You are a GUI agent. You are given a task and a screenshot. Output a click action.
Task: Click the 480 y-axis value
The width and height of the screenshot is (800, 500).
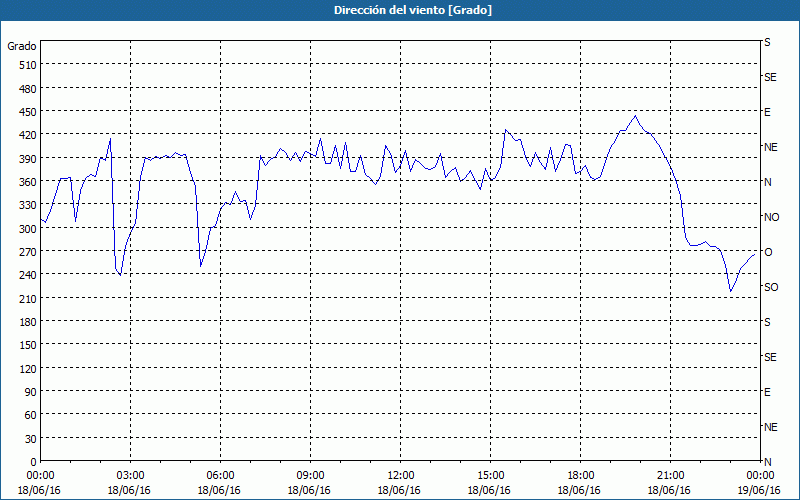[x=29, y=89]
